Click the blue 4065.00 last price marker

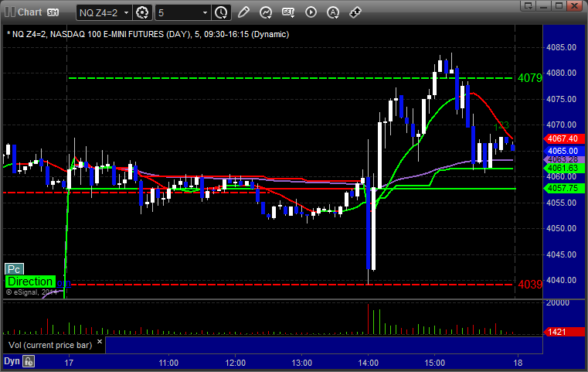pos(563,151)
